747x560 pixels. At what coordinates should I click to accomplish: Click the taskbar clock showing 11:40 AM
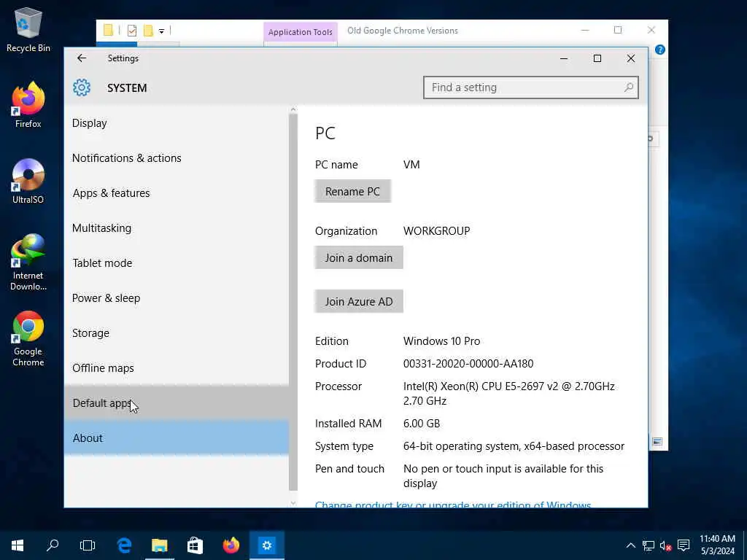pos(717,539)
